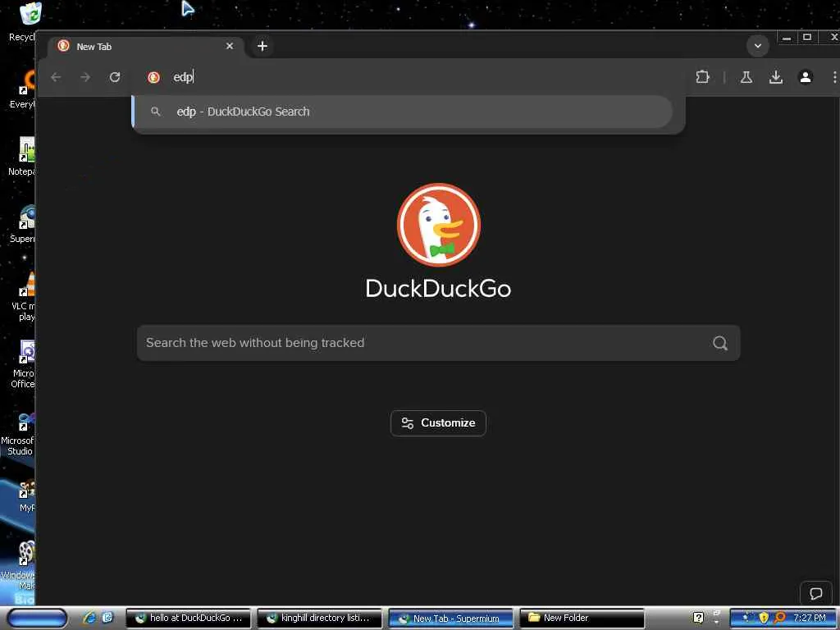Click the browser back arrow
The height and width of the screenshot is (630, 840).
point(57,77)
